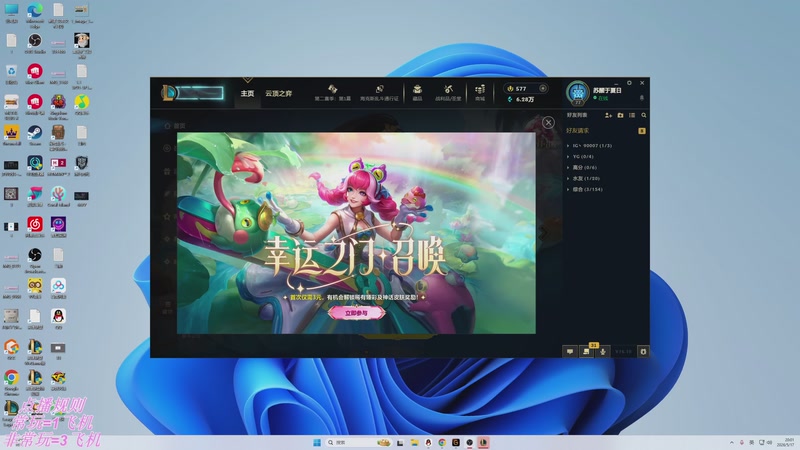This screenshot has width=800, height=450.
Task: Toggle friend list view mode icon
Action: [632, 115]
